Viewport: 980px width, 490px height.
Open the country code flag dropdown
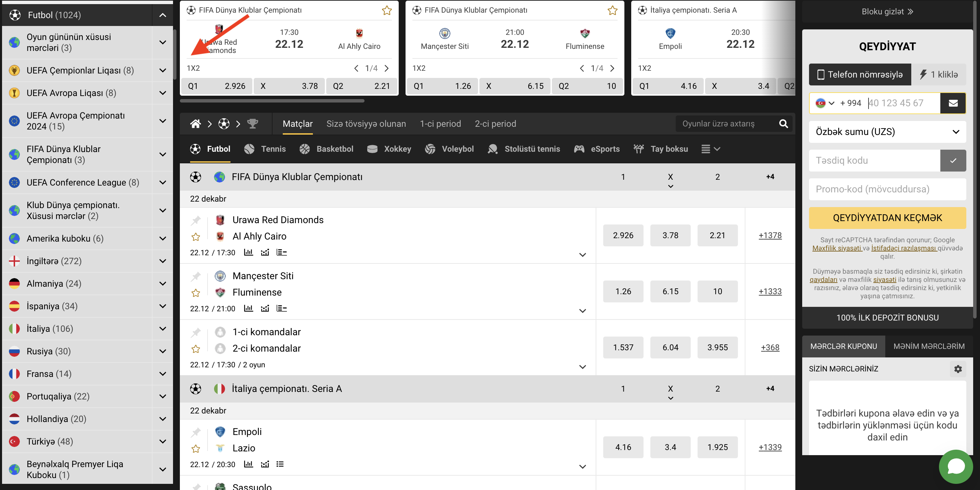pyautogui.click(x=824, y=103)
